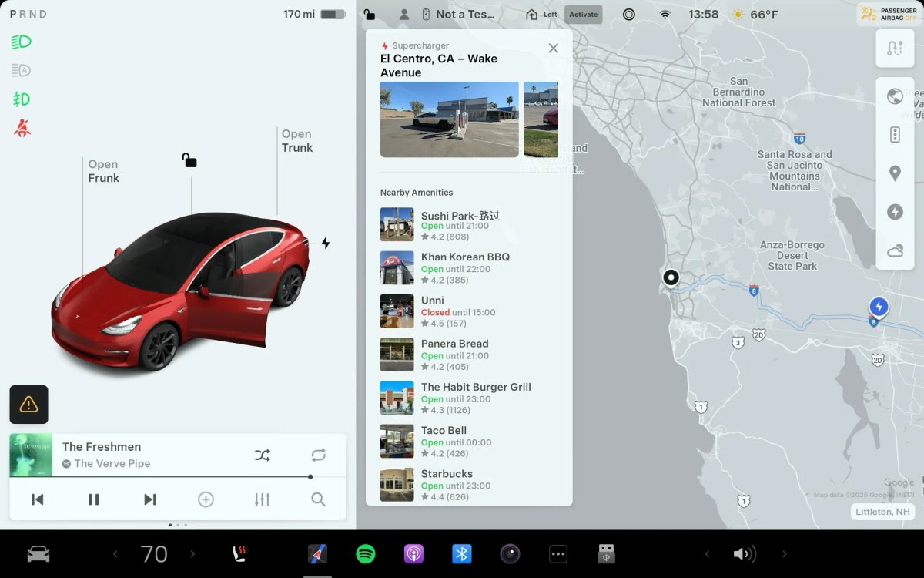Lower the volume with the left arrow
The width and height of the screenshot is (924, 578).
[707, 554]
